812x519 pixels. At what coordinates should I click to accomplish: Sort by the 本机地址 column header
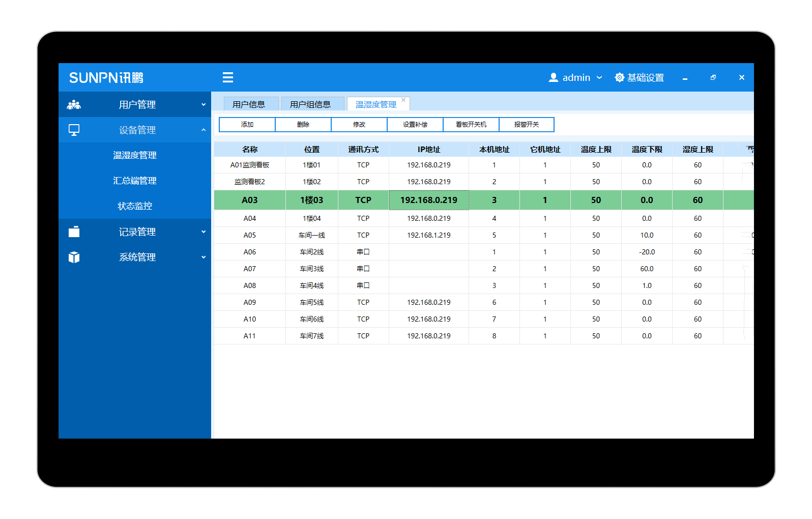[x=494, y=149]
